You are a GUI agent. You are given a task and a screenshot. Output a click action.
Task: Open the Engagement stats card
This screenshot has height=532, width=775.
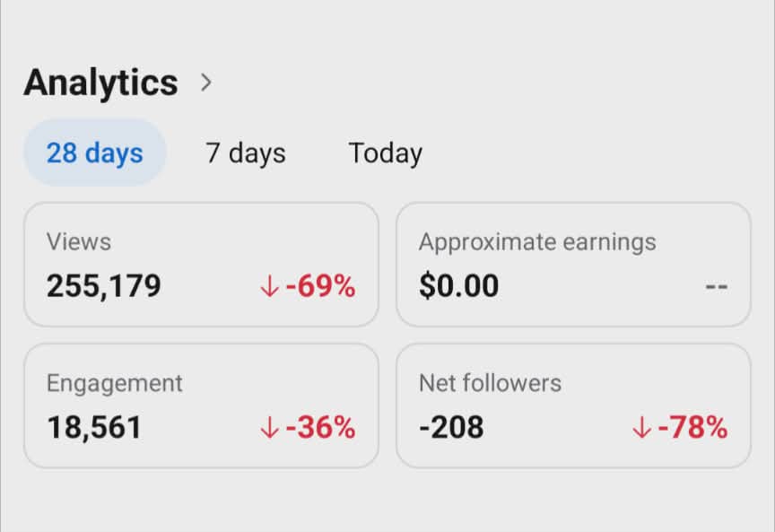pyautogui.click(x=201, y=406)
